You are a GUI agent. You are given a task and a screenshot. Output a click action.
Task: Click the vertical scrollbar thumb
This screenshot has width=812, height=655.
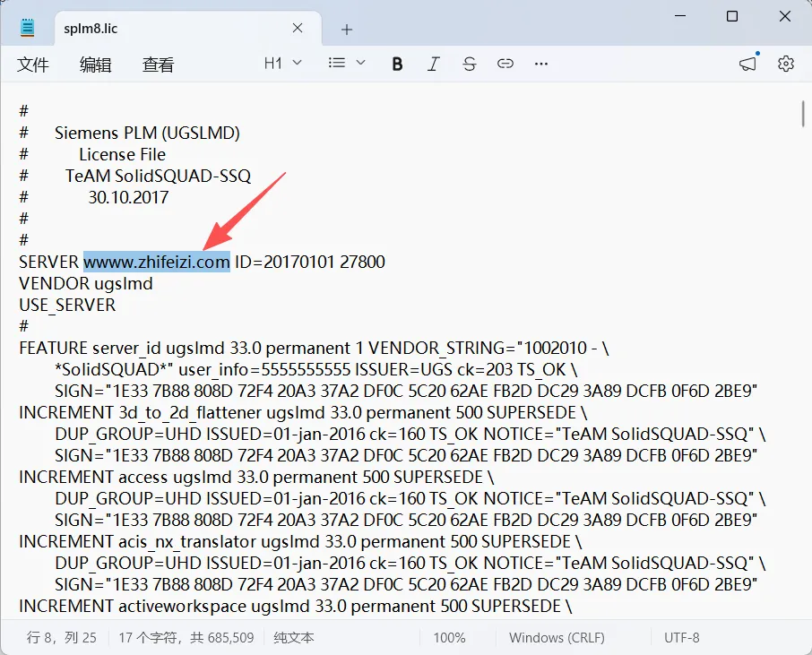[x=803, y=114]
